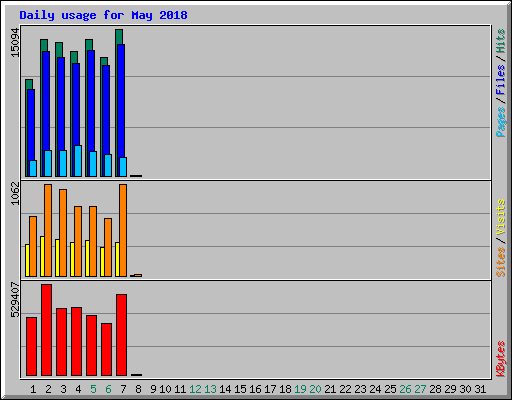Click the 1062 visits axis value
Viewport: 512px width, 400px height.
15,193
